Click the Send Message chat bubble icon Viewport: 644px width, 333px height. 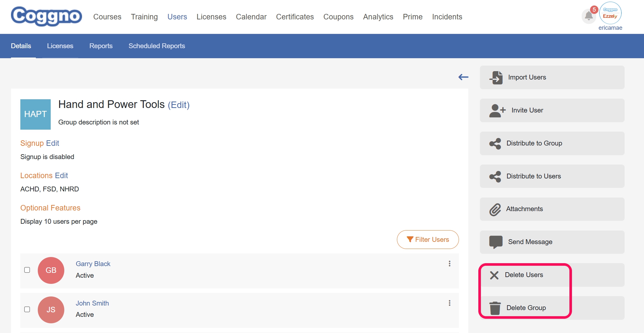[x=496, y=242]
